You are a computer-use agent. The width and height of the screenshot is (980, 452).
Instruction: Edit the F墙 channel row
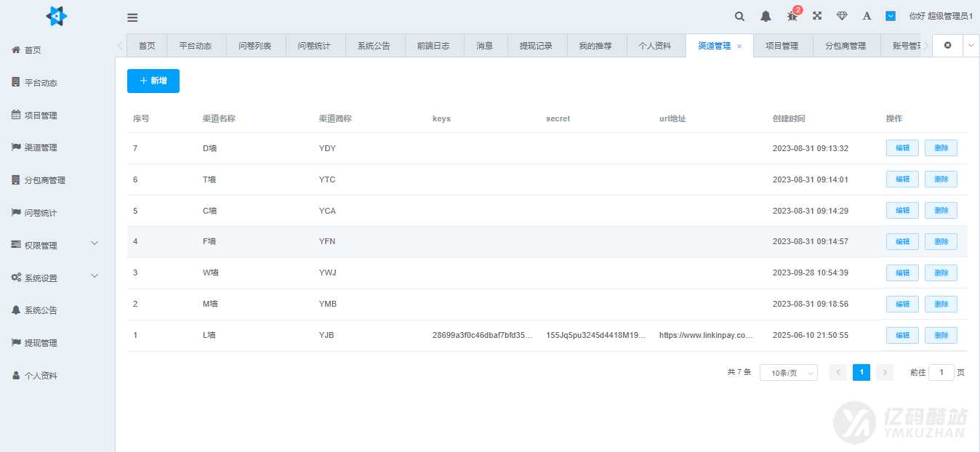(902, 242)
